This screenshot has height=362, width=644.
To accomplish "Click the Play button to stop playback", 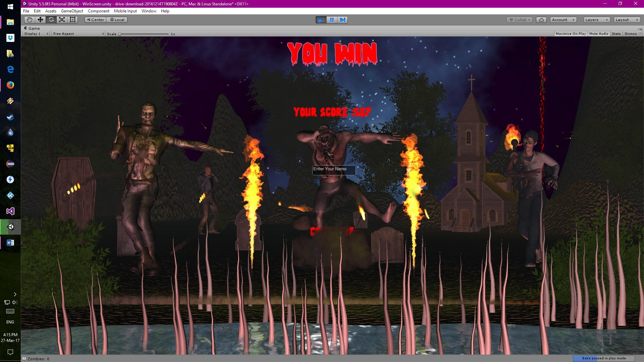I will (321, 20).
